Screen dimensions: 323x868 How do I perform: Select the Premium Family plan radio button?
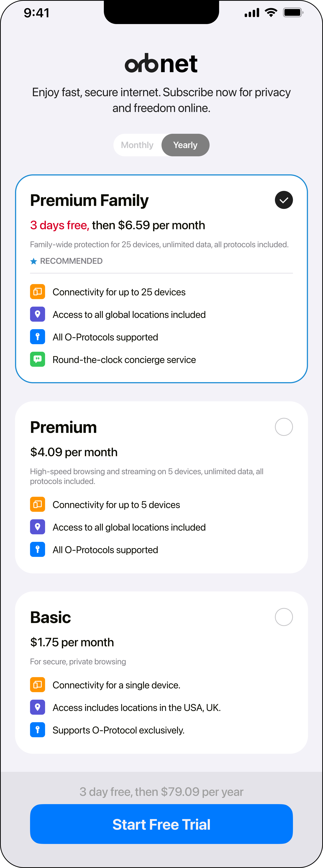coord(284,200)
